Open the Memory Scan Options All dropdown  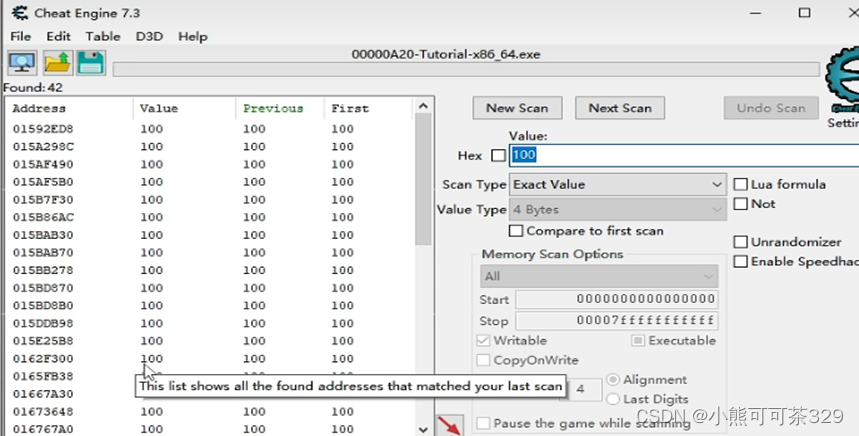tap(599, 276)
